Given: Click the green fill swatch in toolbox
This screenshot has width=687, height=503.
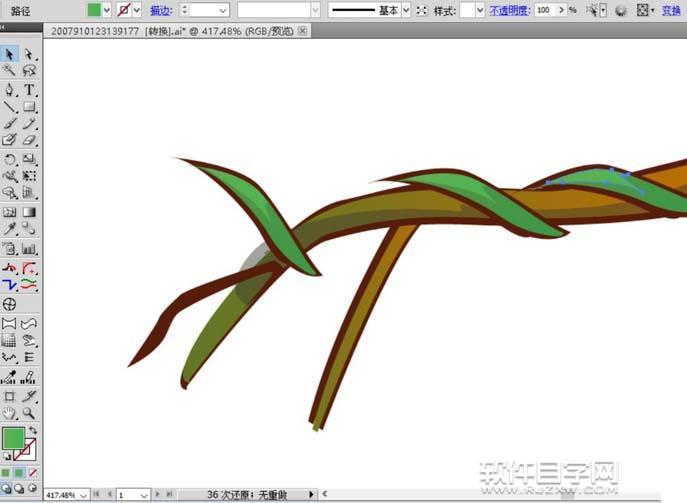Looking at the screenshot, I should click(13, 439).
